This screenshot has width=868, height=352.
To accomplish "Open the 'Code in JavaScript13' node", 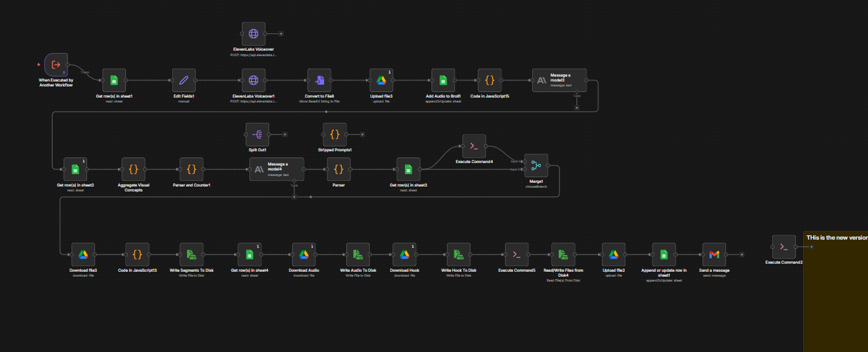I will pos(138,254).
